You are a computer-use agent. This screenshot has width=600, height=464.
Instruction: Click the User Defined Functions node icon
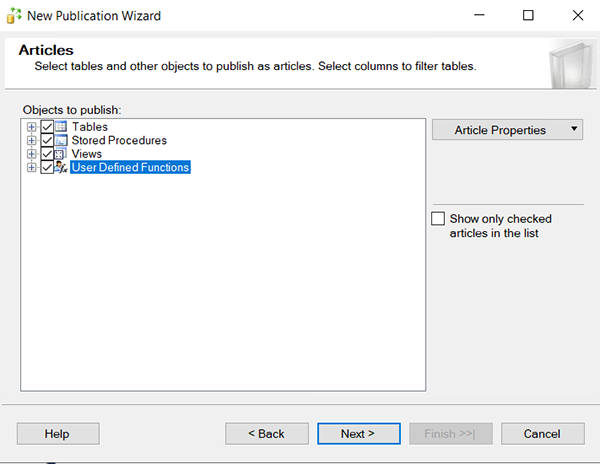click(x=60, y=168)
